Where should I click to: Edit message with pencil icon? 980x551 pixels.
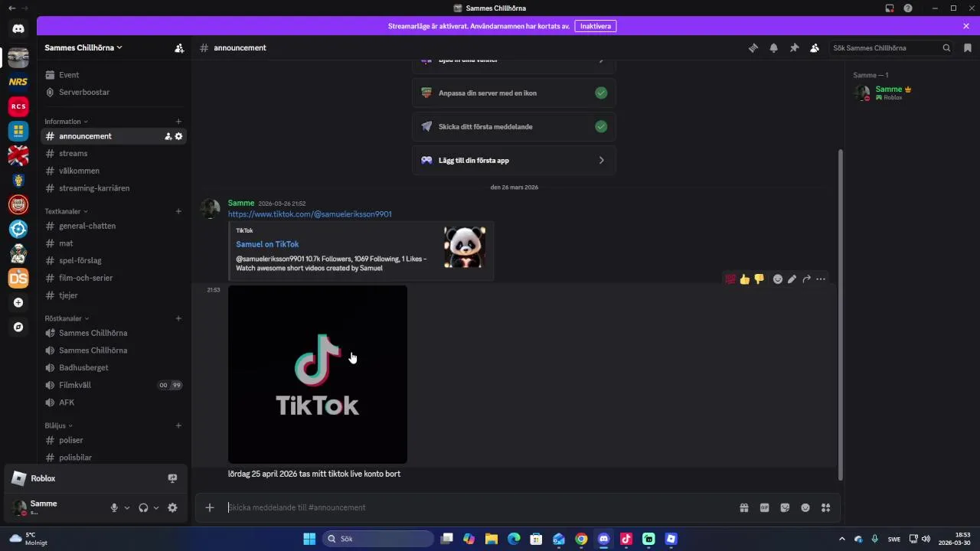point(792,279)
